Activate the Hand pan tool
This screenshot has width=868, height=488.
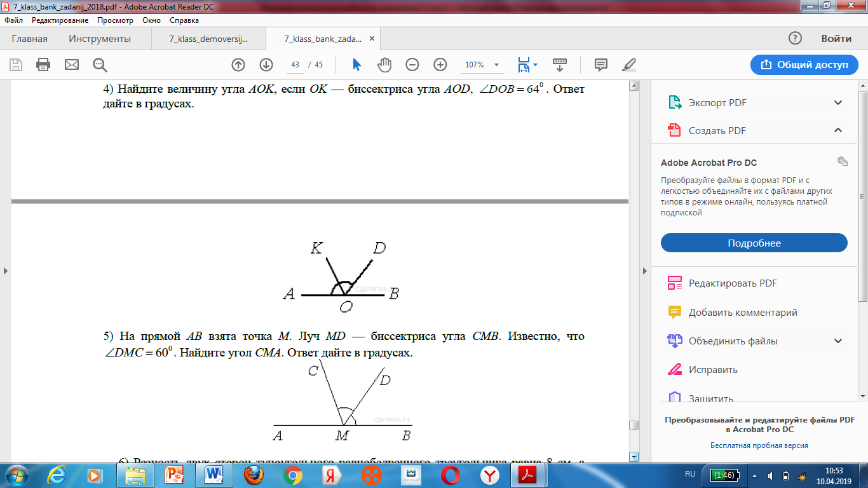384,65
